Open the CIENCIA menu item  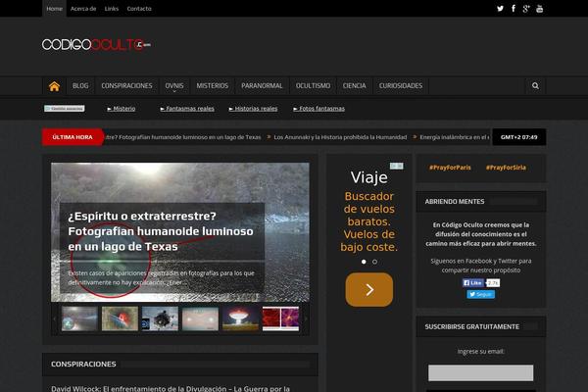pyautogui.click(x=354, y=86)
